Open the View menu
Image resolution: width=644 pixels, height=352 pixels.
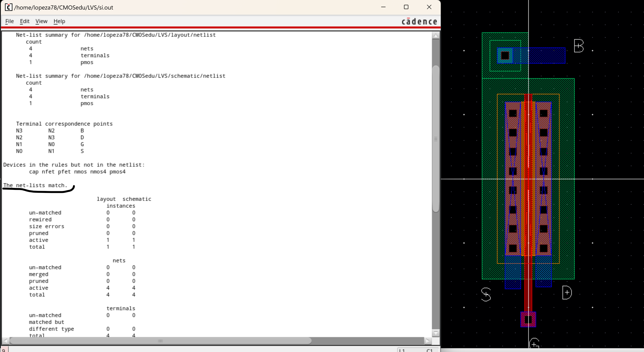coord(41,21)
